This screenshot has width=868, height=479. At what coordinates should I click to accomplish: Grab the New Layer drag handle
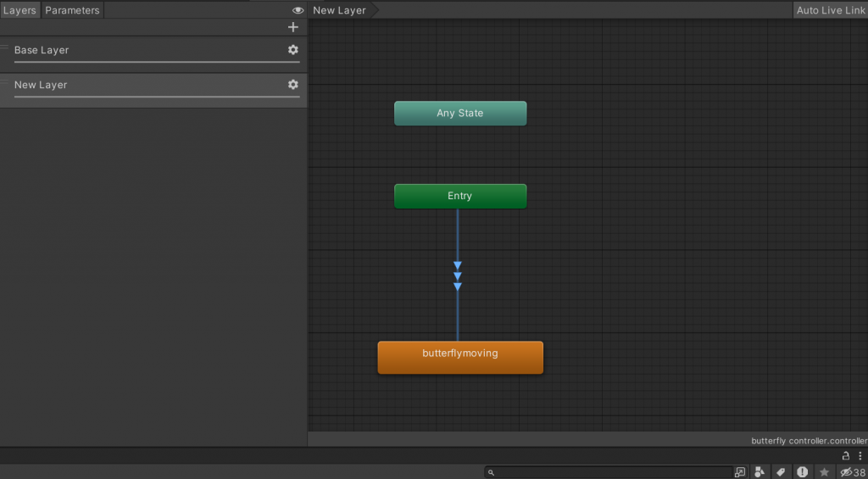[4, 81]
